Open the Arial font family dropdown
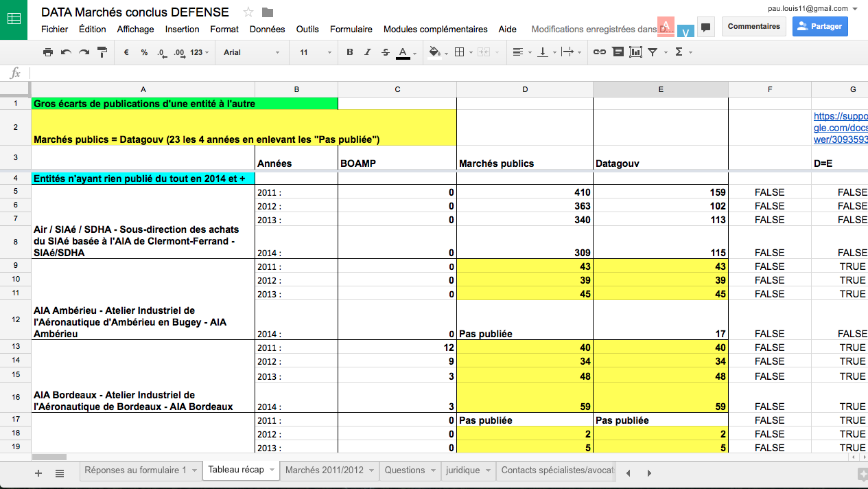Screen dimensions: 868x489 point(252,52)
